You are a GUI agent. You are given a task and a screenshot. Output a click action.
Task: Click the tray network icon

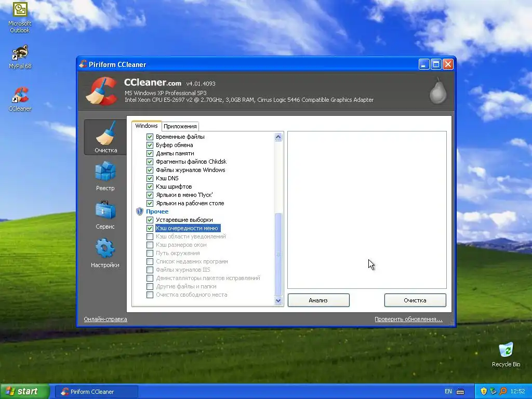pos(494,391)
